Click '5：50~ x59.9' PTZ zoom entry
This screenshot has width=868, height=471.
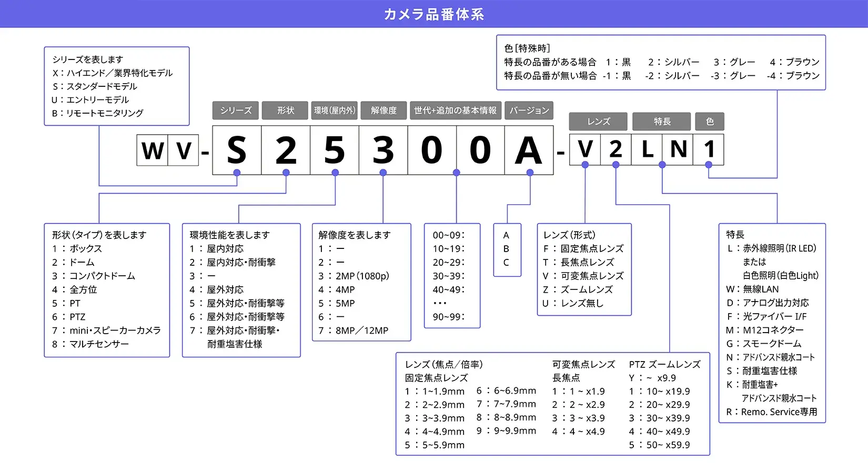coord(659,445)
